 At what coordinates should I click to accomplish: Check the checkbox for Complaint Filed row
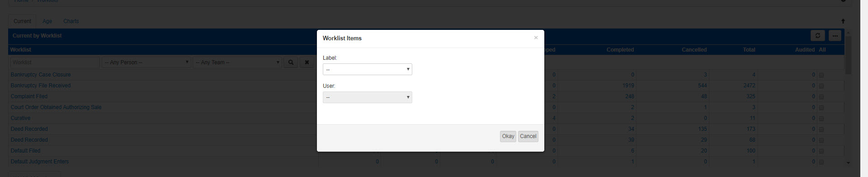click(x=821, y=97)
